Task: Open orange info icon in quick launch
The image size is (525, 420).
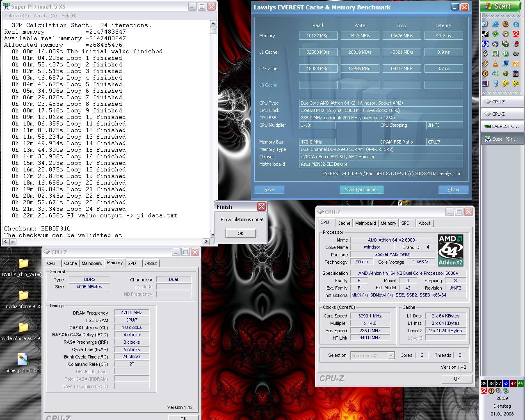Action: [485, 73]
